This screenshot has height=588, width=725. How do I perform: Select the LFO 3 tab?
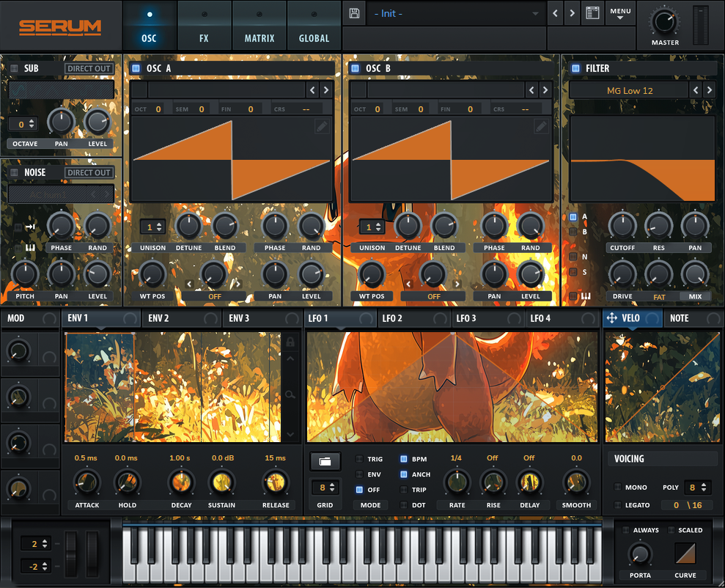pyautogui.click(x=487, y=318)
